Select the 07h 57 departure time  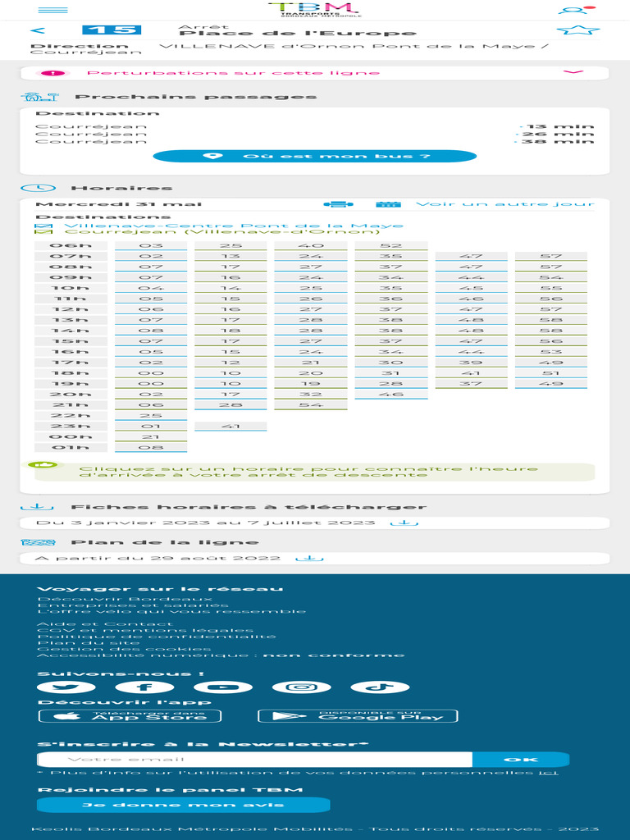(x=551, y=257)
